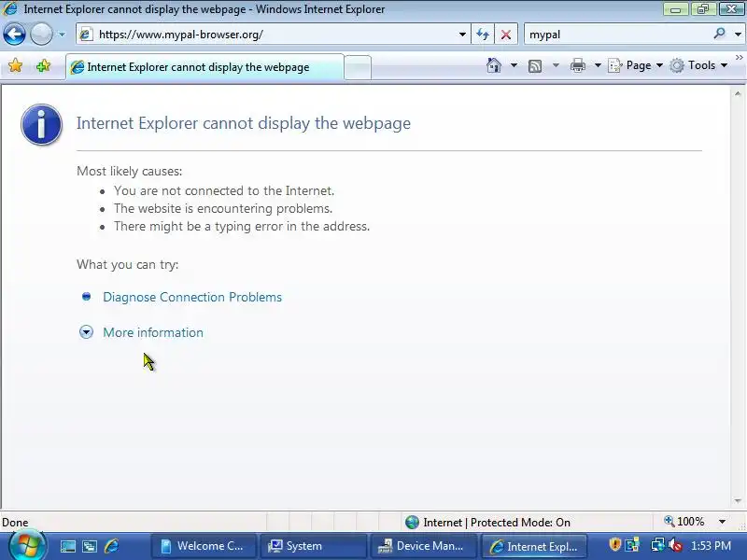Click the Done status bar text
This screenshot has width=747, height=560.
point(15,523)
